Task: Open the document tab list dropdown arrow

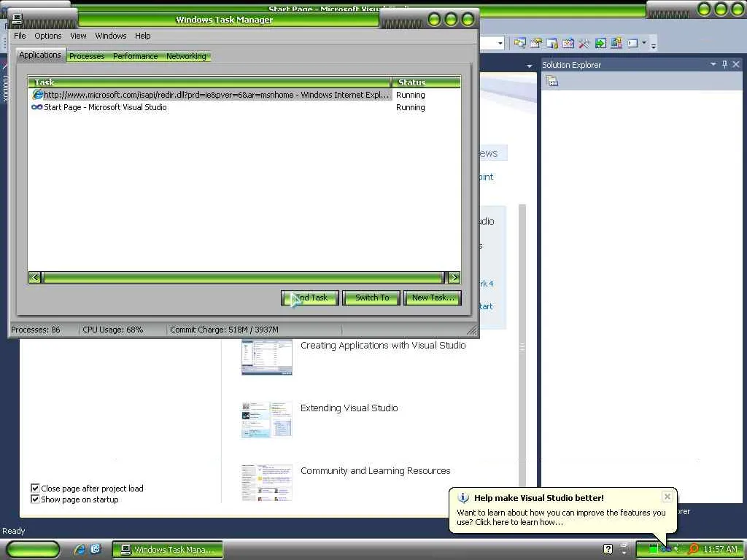Action: click(530, 66)
